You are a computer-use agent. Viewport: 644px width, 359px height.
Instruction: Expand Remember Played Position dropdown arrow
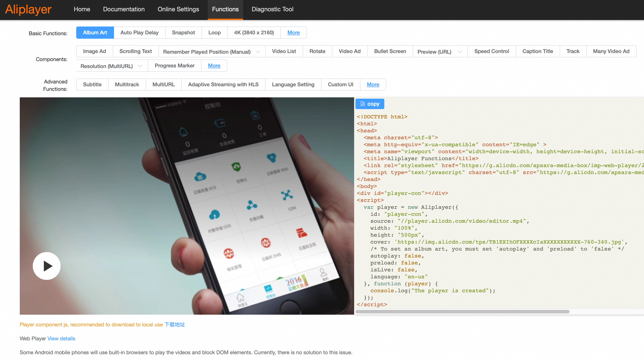click(258, 52)
